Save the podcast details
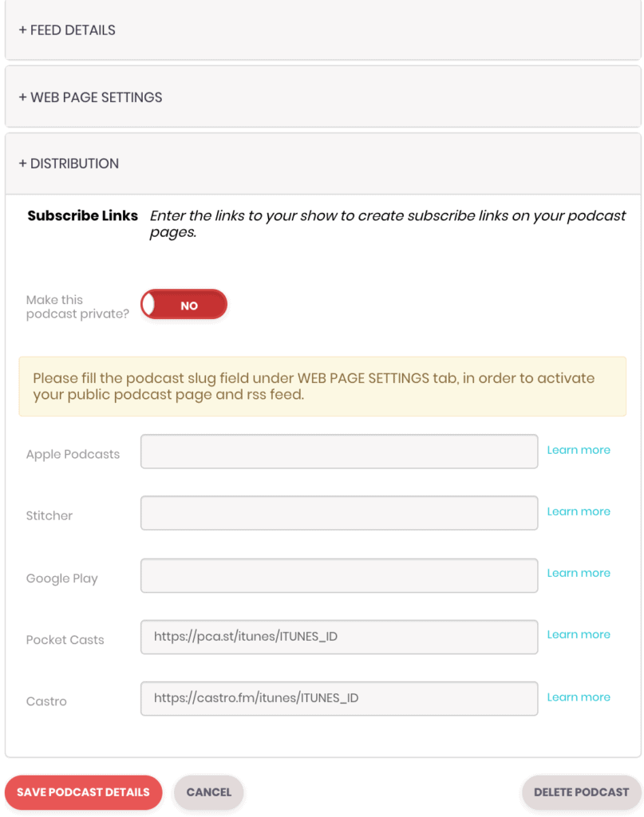The width and height of the screenshot is (644, 817). (x=83, y=792)
